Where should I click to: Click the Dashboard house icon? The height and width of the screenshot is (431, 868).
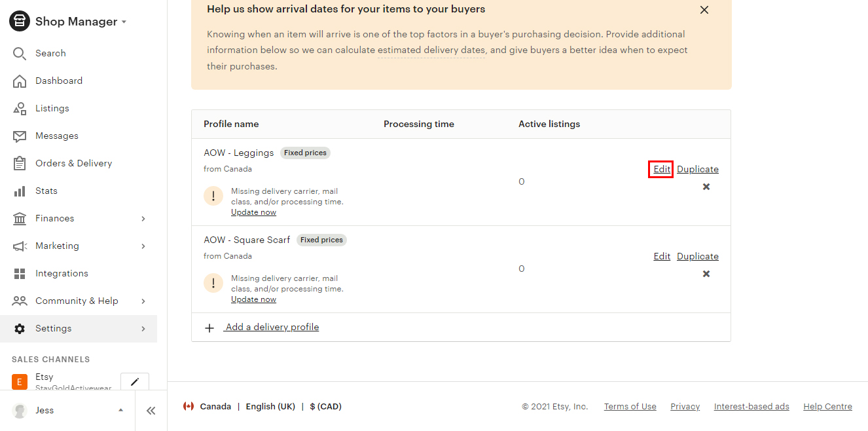tap(20, 81)
